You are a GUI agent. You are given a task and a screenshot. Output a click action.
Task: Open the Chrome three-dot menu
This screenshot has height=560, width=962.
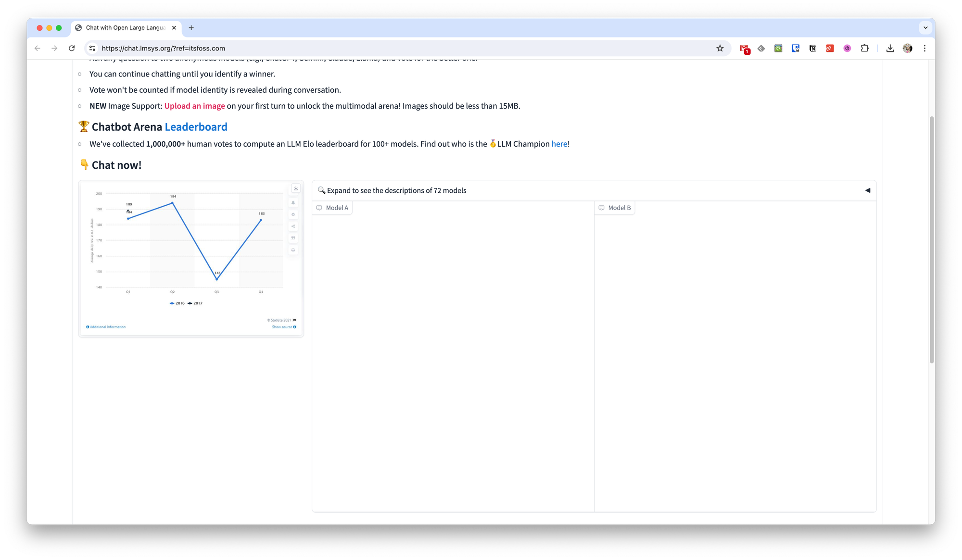pos(924,49)
